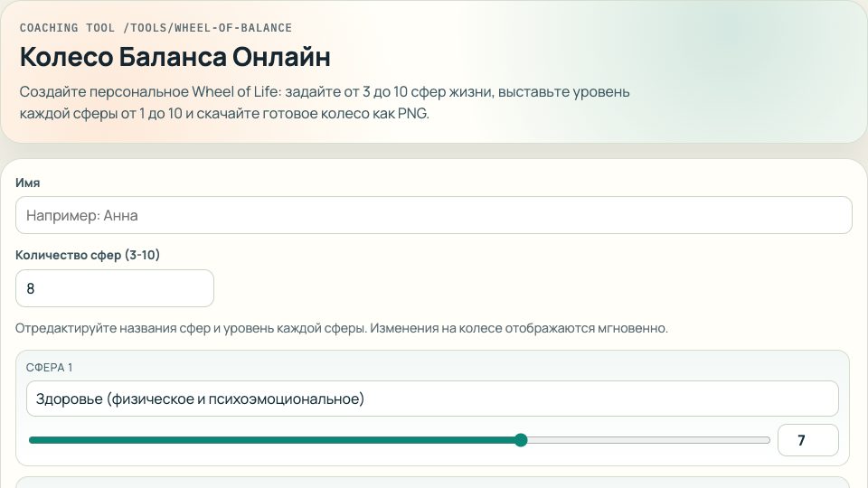Click the Имя field label
Image resolution: width=868 pixels, height=488 pixels.
[28, 183]
